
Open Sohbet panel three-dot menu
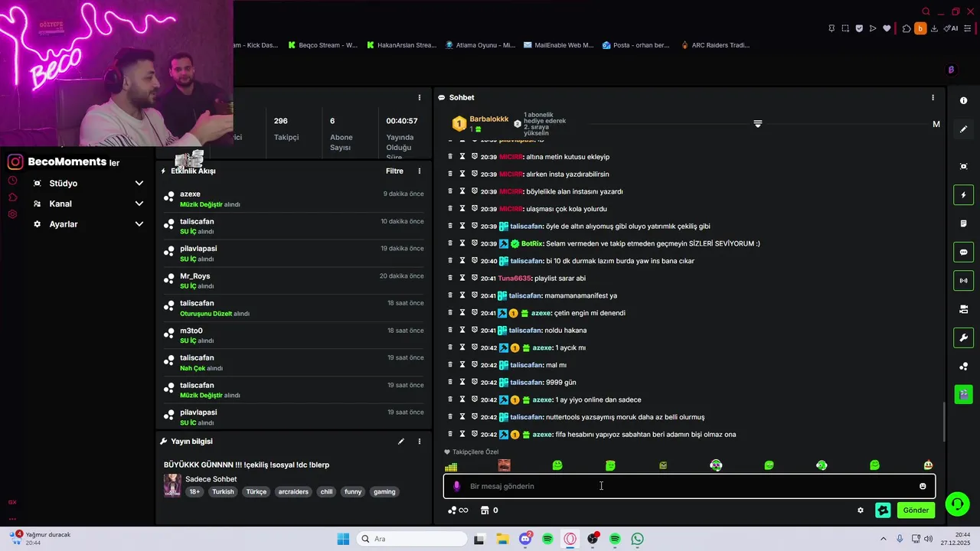pos(933,97)
